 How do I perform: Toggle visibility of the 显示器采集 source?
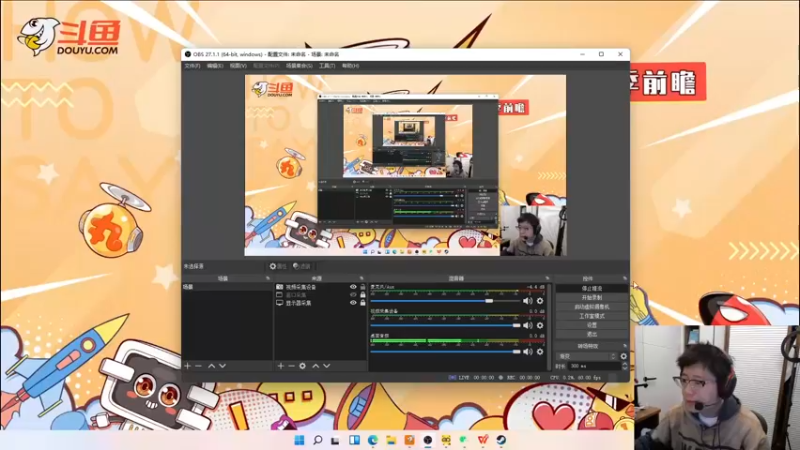coord(353,303)
